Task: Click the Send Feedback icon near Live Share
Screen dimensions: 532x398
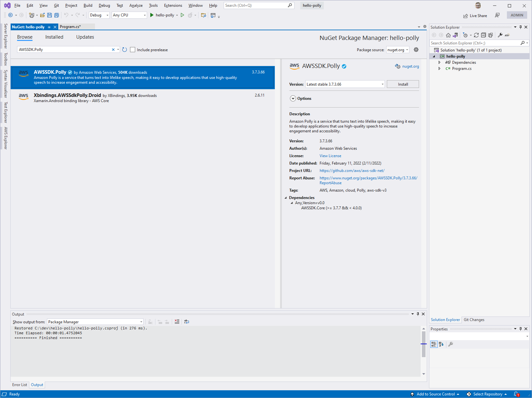Action: pyautogui.click(x=497, y=15)
